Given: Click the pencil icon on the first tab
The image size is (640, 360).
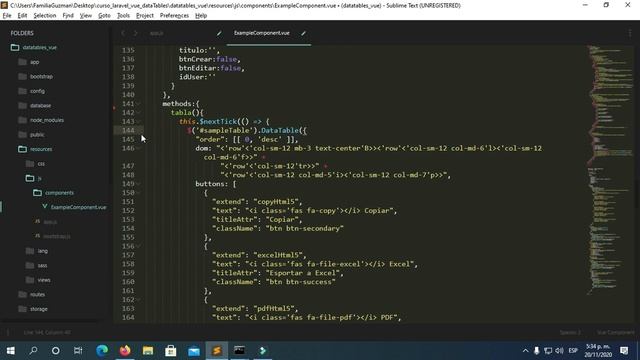Looking at the screenshot, I should [219, 33].
